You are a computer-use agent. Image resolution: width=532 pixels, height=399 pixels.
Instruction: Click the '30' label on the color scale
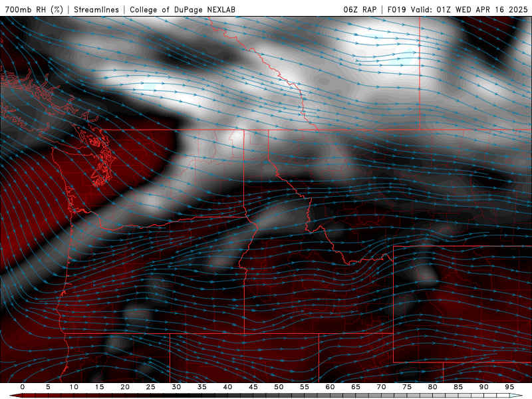coord(176,387)
